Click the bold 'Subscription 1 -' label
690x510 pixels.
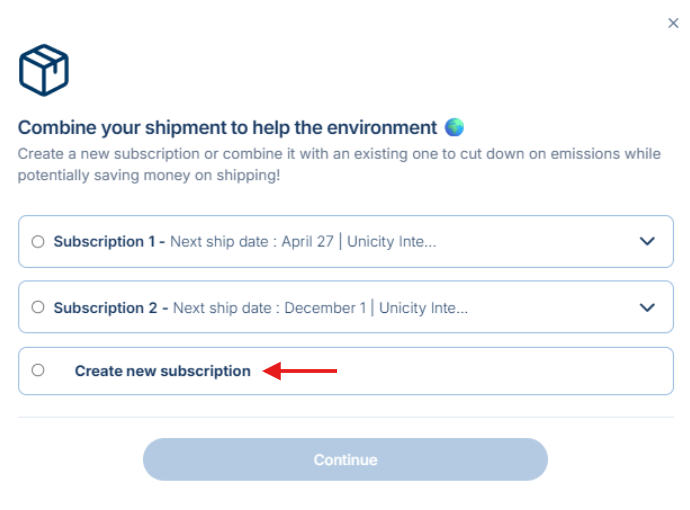[x=109, y=241]
